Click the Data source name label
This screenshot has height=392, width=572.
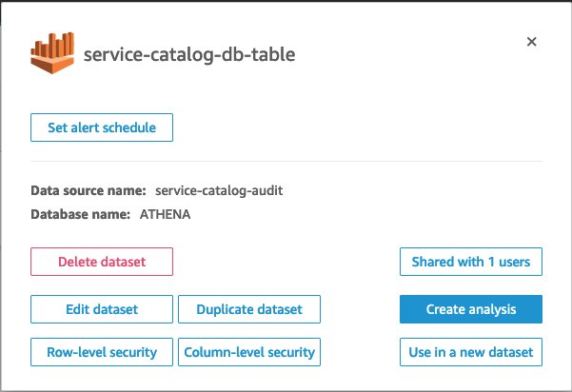click(x=89, y=190)
